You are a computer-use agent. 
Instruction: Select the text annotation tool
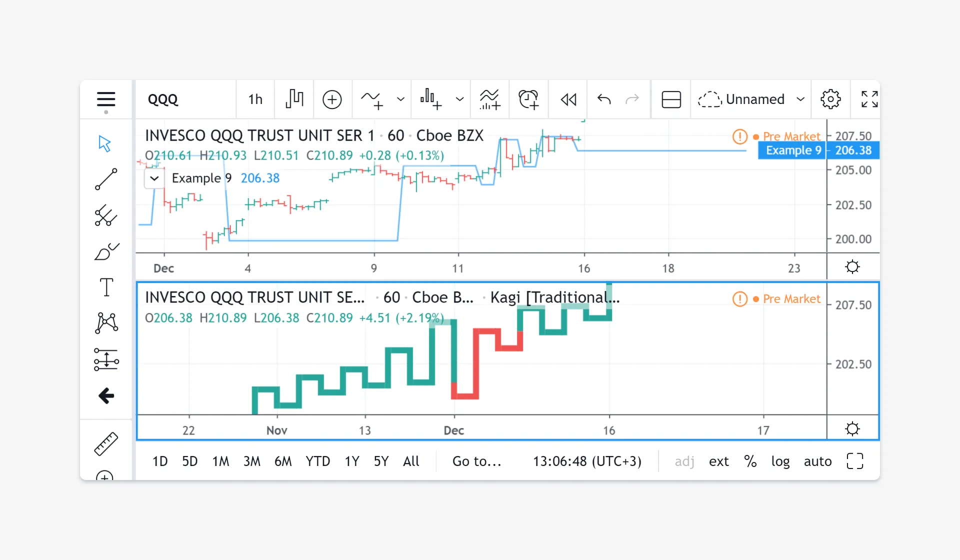pyautogui.click(x=106, y=287)
